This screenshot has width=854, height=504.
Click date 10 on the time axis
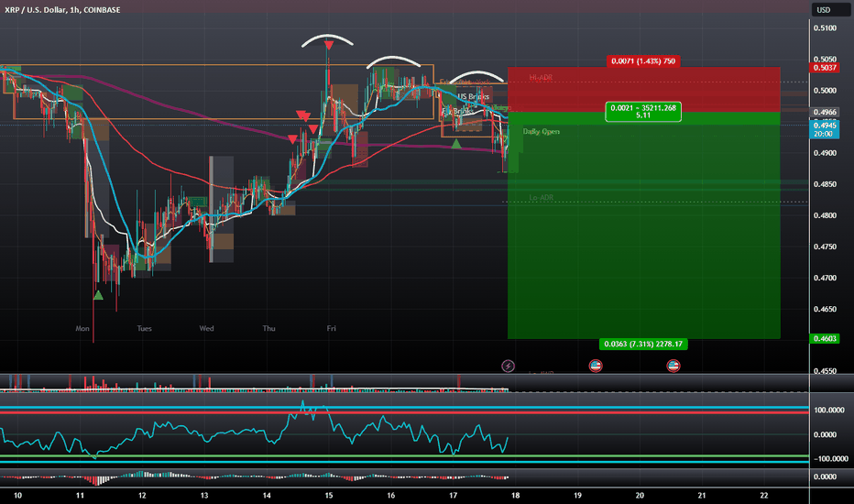pyautogui.click(x=17, y=495)
